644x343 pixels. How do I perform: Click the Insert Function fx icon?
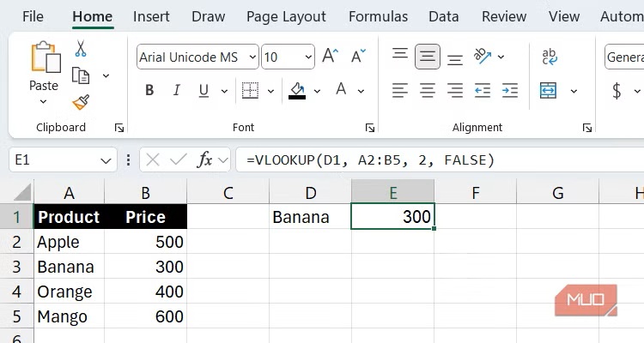pos(205,159)
